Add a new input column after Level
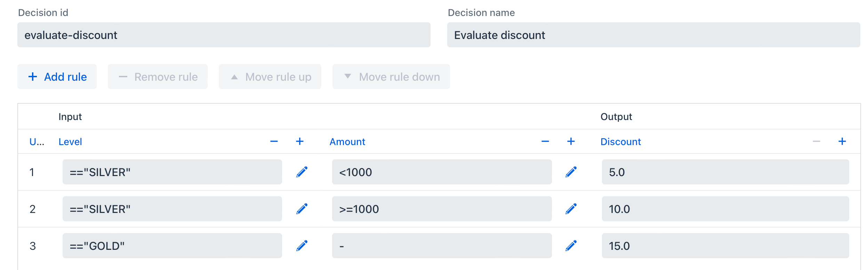868x270 pixels. tap(300, 142)
